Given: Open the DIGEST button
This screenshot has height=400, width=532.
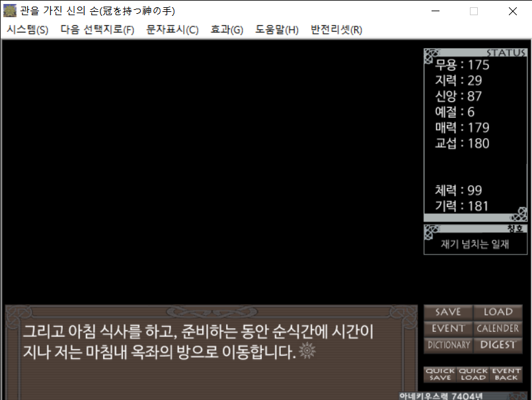Looking at the screenshot, I should pyautogui.click(x=498, y=345).
